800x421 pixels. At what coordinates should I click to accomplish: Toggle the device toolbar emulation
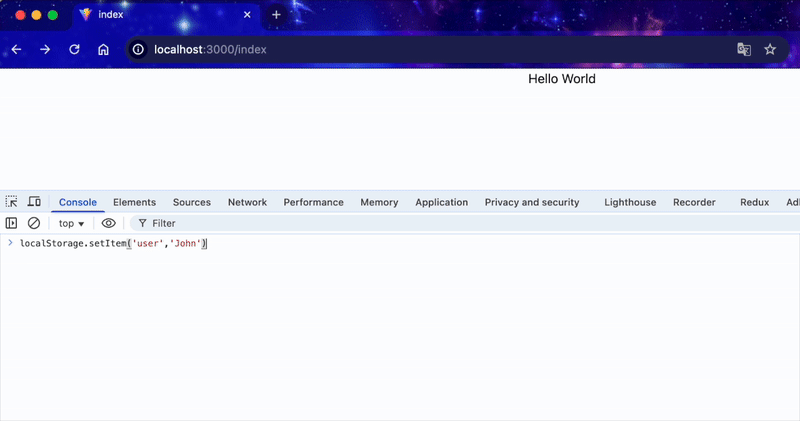(x=34, y=202)
